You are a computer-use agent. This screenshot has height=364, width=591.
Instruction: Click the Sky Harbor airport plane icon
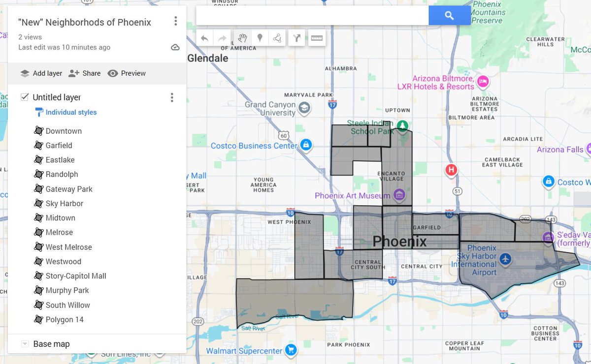505,258
